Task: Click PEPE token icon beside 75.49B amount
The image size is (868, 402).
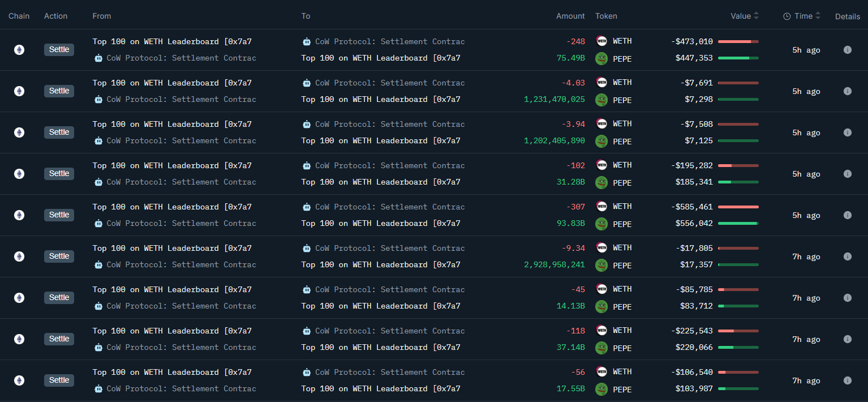Action: (x=601, y=58)
